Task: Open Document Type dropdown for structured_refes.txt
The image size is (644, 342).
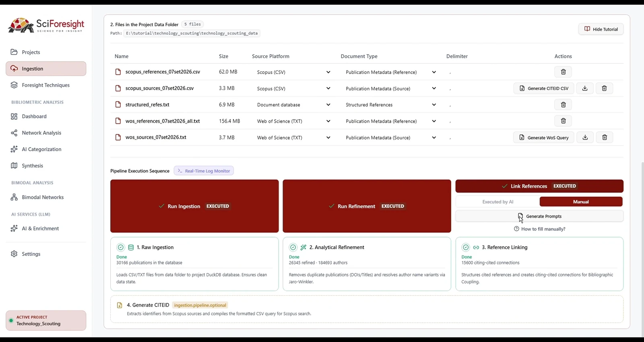Action: click(x=391, y=105)
